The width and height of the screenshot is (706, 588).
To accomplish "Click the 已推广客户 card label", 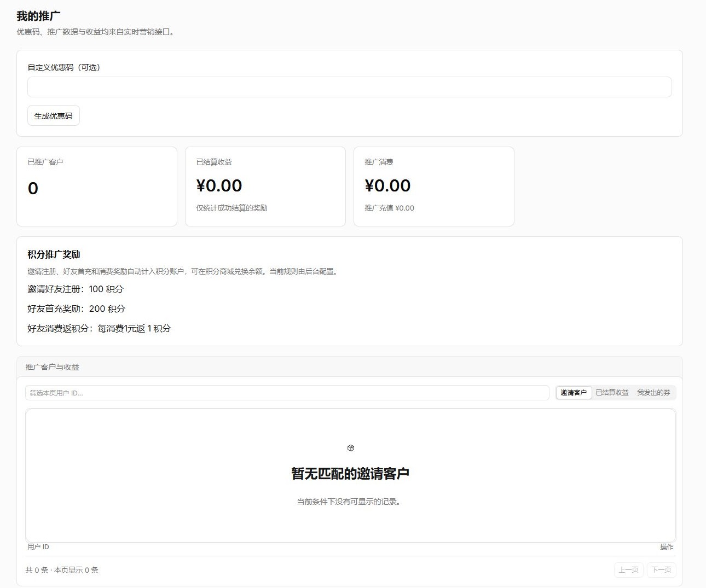I will pyautogui.click(x=45, y=162).
